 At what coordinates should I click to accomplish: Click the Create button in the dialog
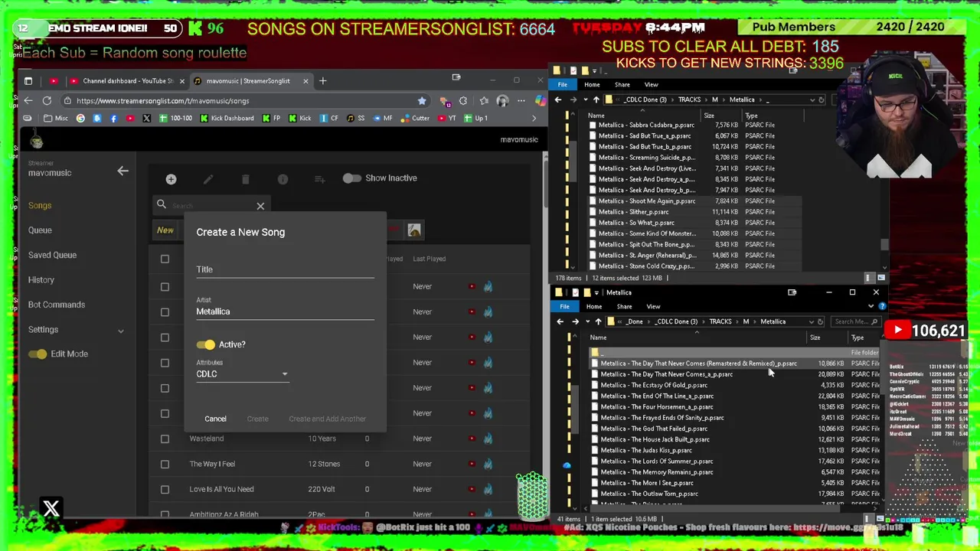coord(257,419)
